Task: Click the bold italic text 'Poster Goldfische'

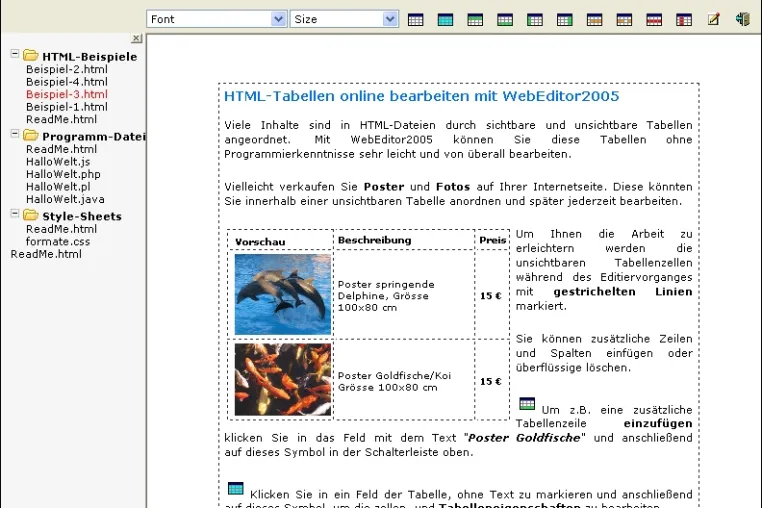Action: pos(524,438)
